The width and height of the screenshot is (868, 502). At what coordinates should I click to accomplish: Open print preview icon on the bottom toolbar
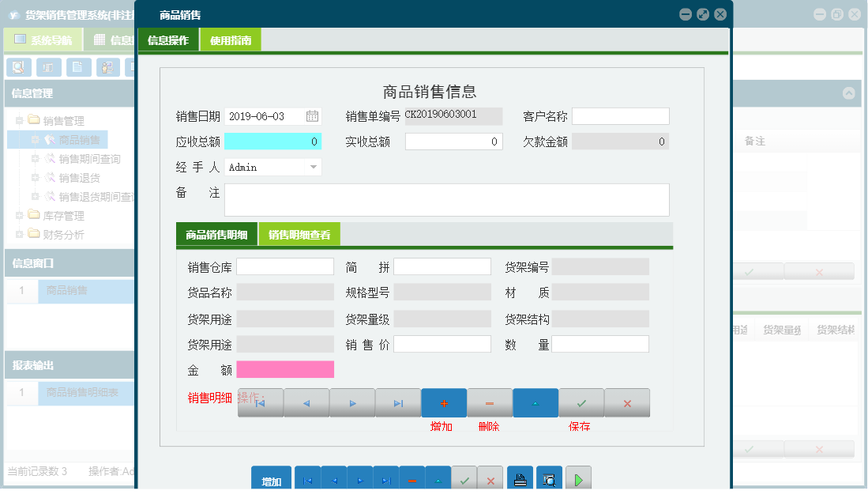[548, 477]
